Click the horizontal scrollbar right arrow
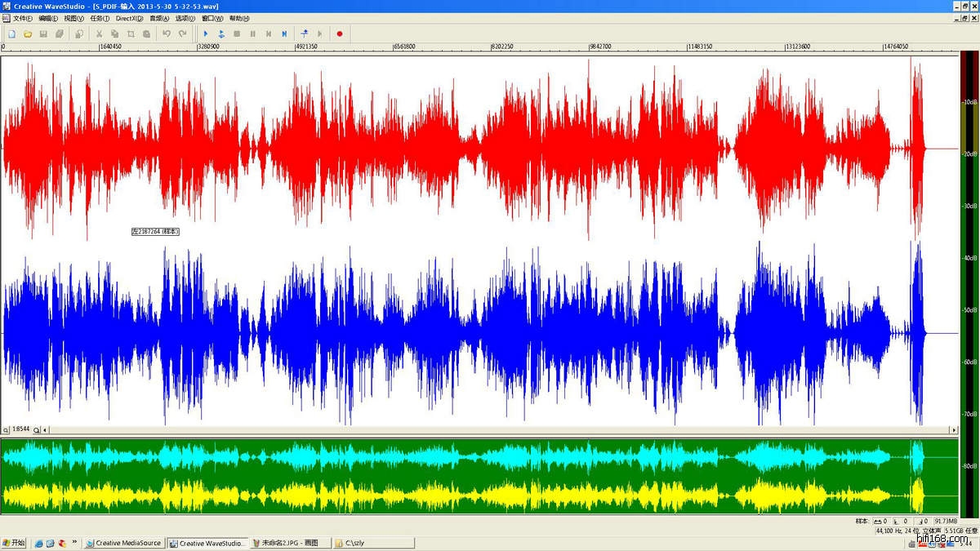The image size is (980, 551). (x=953, y=429)
